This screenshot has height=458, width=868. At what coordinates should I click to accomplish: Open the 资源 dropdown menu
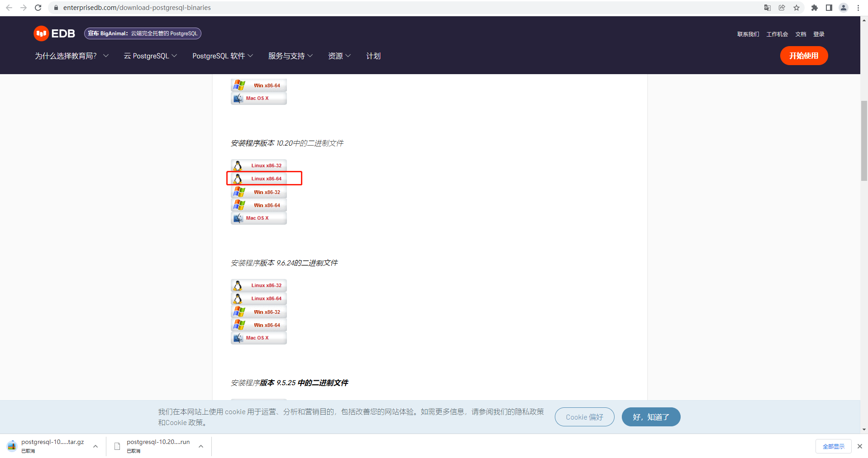(x=339, y=56)
